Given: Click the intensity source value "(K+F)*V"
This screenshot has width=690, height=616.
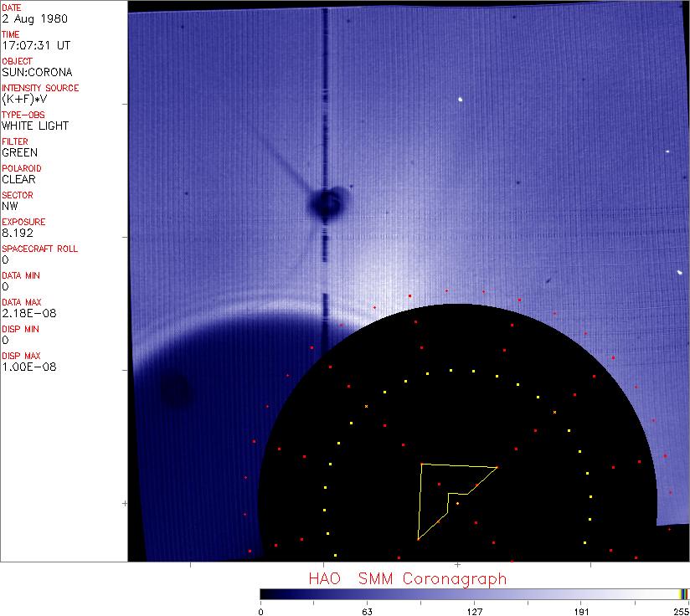Looking at the screenshot, I should 27,99.
